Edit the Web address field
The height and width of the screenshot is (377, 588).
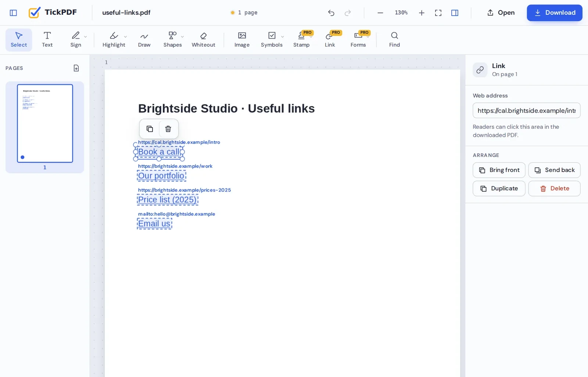point(526,110)
